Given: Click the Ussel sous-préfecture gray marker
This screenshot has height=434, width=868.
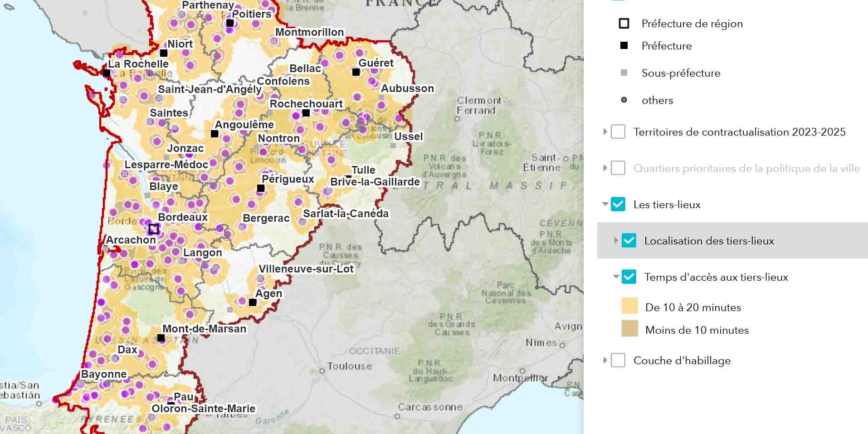Looking at the screenshot, I should [x=393, y=146].
